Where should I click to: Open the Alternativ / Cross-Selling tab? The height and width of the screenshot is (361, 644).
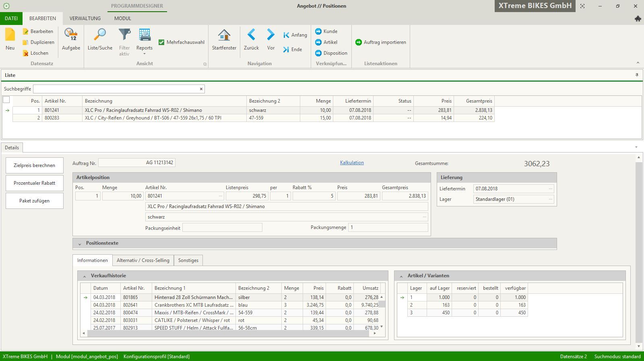click(x=143, y=260)
